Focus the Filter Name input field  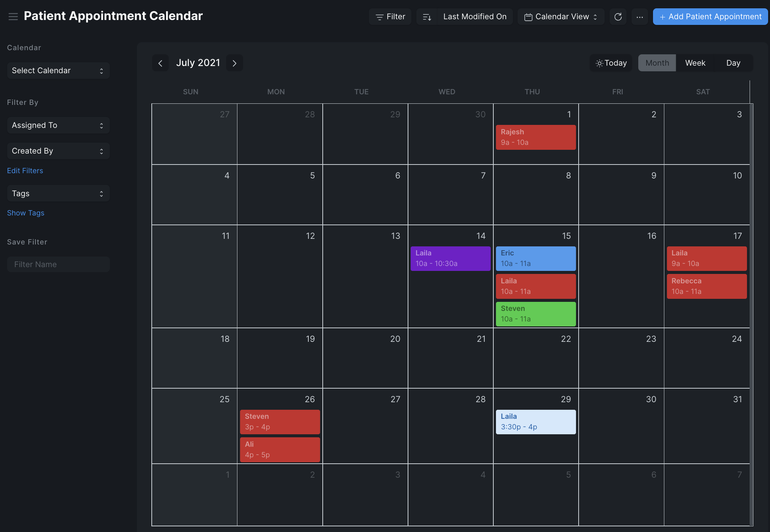click(x=58, y=264)
